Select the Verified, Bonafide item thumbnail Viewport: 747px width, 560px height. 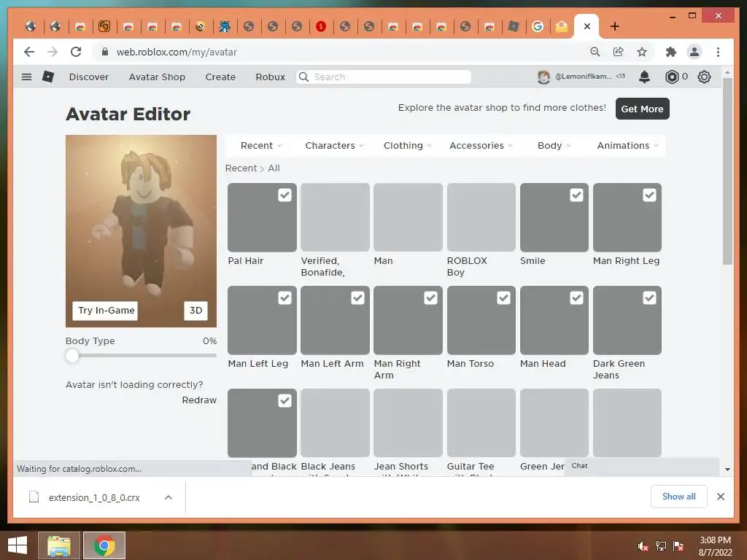(335, 217)
